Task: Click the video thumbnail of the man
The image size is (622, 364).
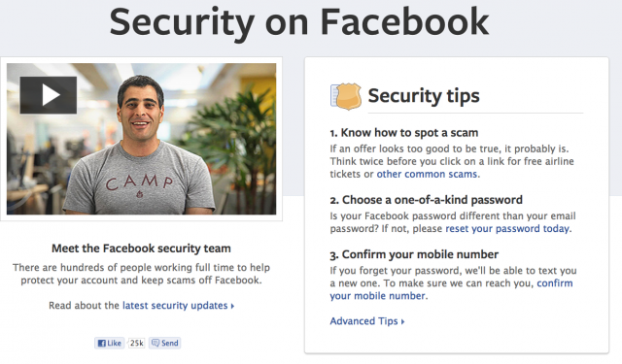Action: 141,139
